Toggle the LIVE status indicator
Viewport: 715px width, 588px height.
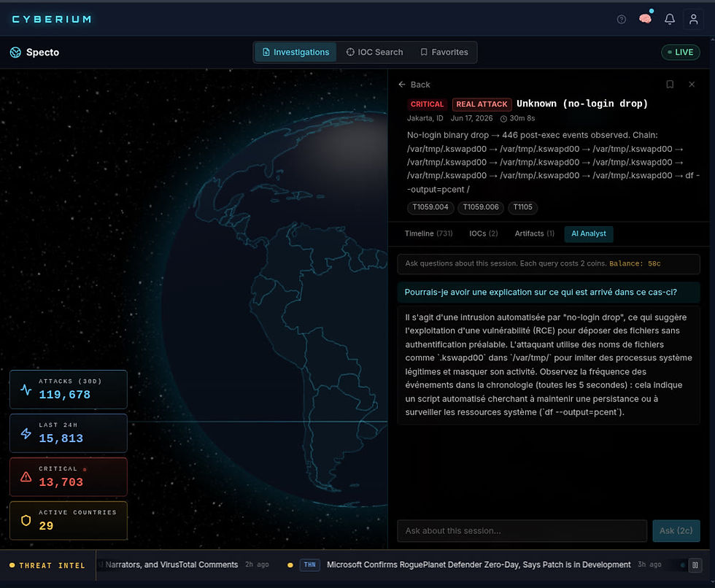click(x=680, y=53)
